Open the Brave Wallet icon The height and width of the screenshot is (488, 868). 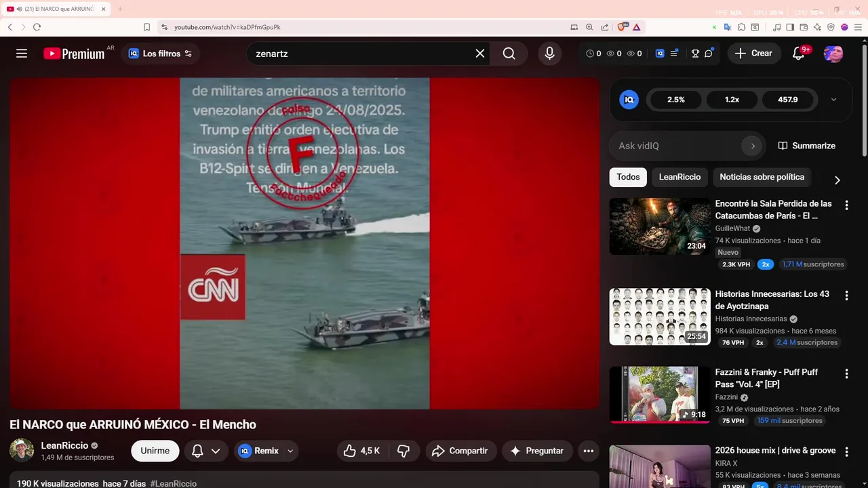pyautogui.click(x=804, y=27)
